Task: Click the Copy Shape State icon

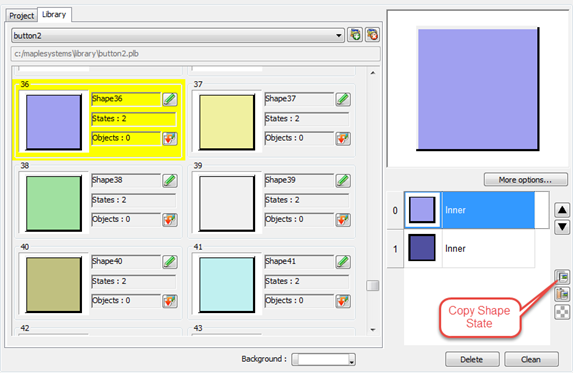Action: pyautogui.click(x=562, y=277)
